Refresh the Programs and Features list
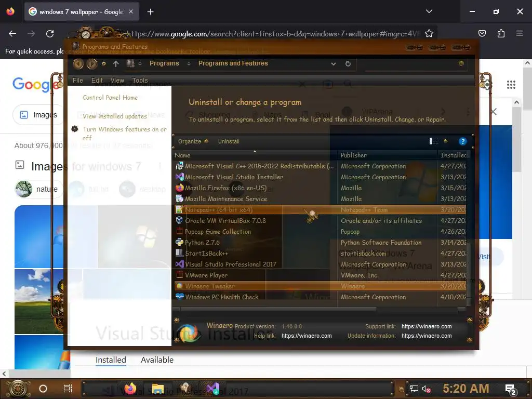532x399 pixels. (x=348, y=63)
